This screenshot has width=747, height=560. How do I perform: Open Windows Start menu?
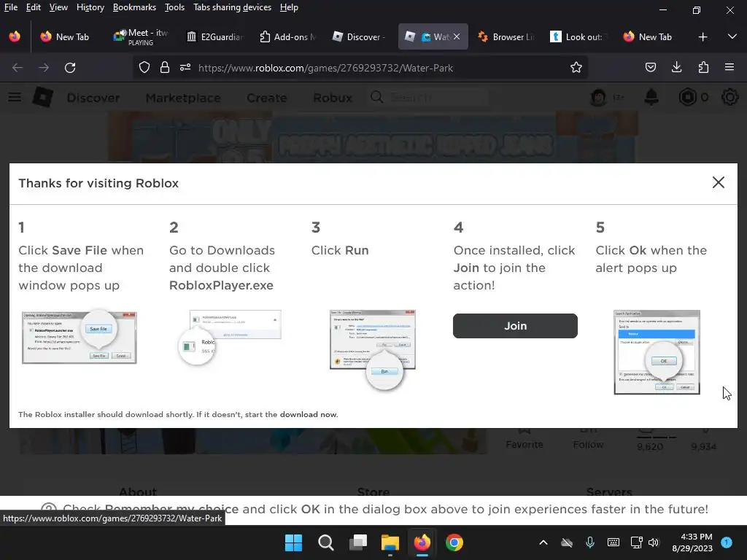[x=293, y=542]
